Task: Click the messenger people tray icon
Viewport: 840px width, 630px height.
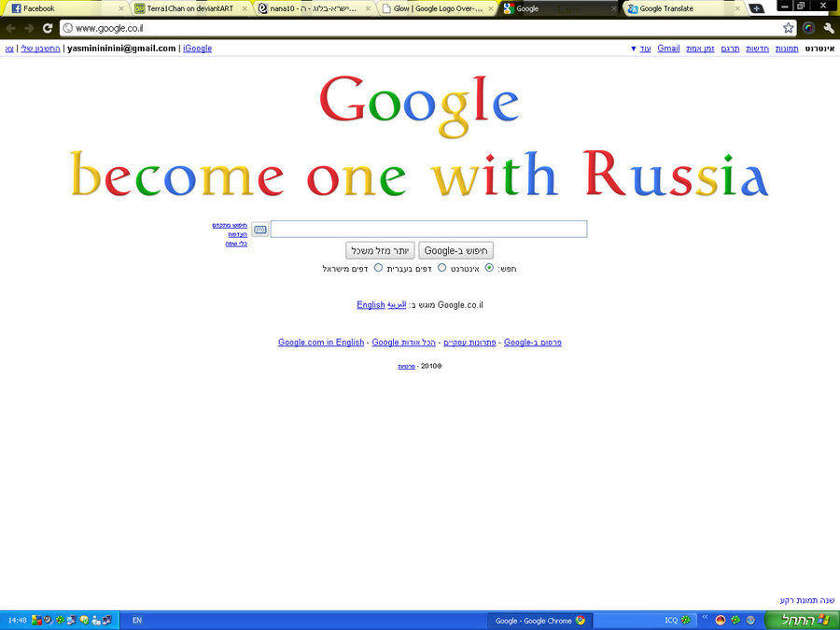Action: pyautogui.click(x=96, y=621)
